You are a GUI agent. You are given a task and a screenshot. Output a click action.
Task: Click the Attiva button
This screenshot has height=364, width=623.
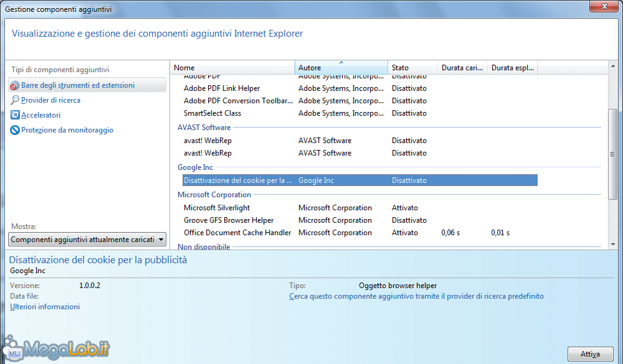590,354
